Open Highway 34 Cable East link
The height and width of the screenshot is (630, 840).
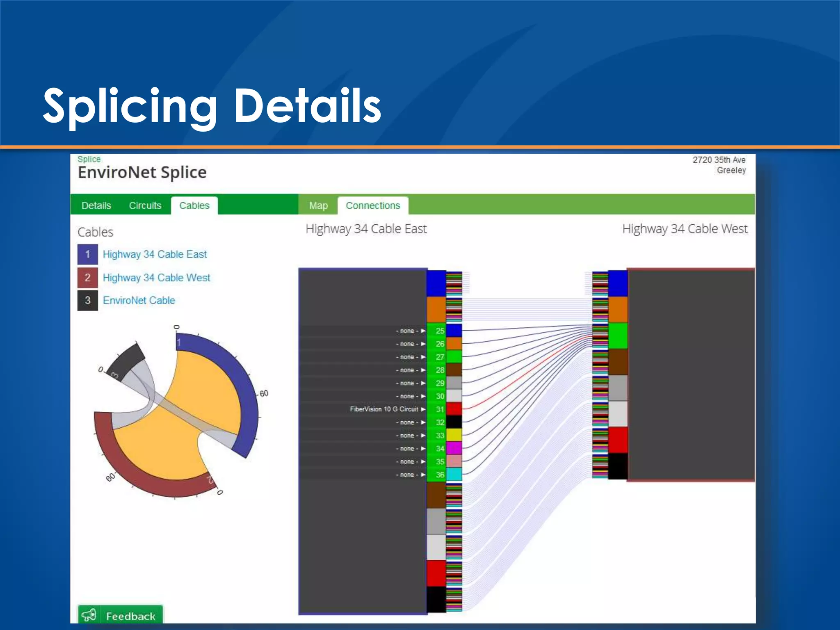(155, 254)
